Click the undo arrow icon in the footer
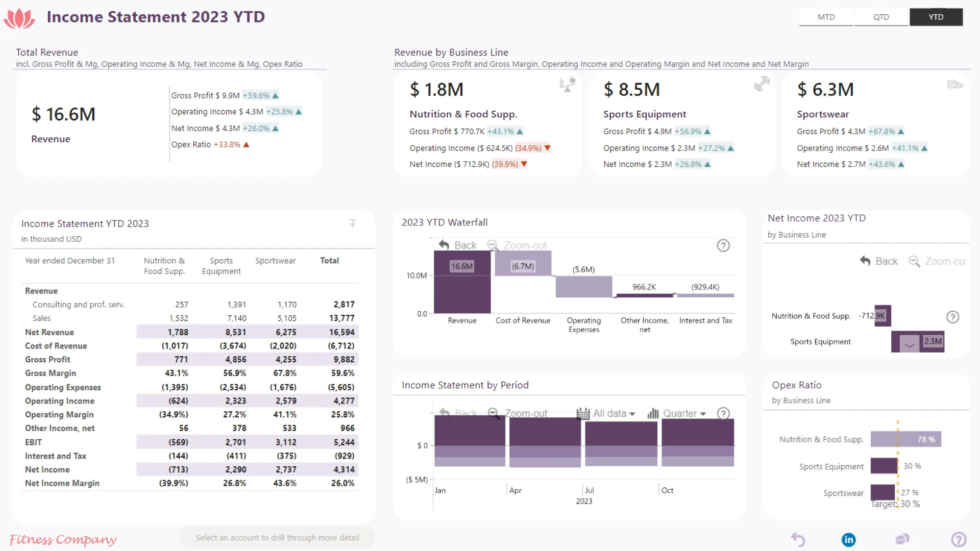This screenshot has width=980, height=551. pyautogui.click(x=798, y=539)
